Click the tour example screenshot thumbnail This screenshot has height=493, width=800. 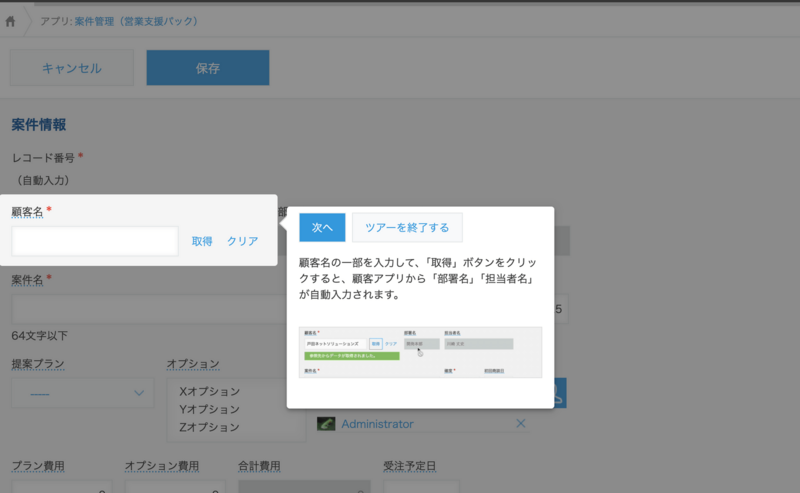coord(420,352)
